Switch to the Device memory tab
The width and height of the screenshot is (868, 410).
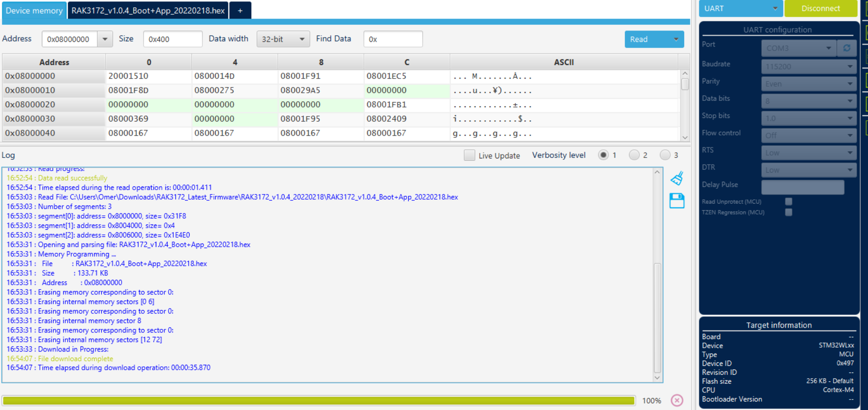[34, 10]
